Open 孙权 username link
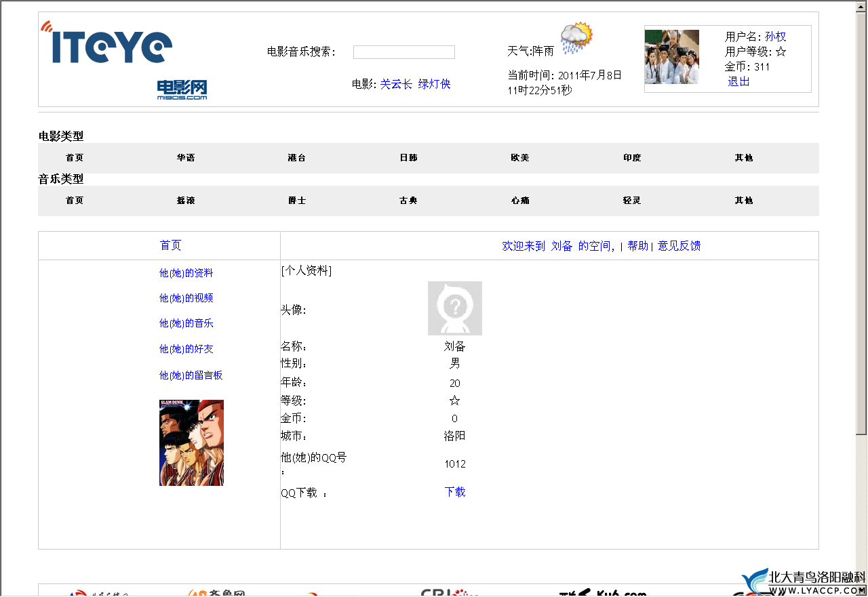The image size is (868, 597). tap(776, 37)
